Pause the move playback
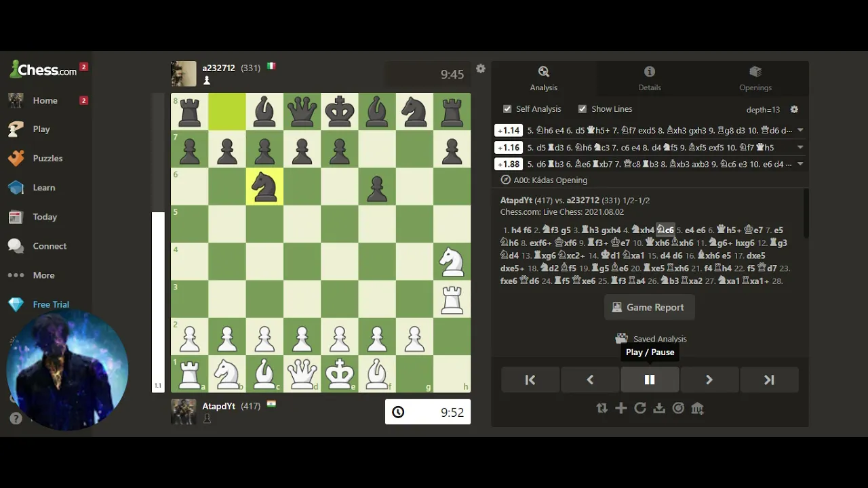The image size is (868, 488). click(650, 380)
